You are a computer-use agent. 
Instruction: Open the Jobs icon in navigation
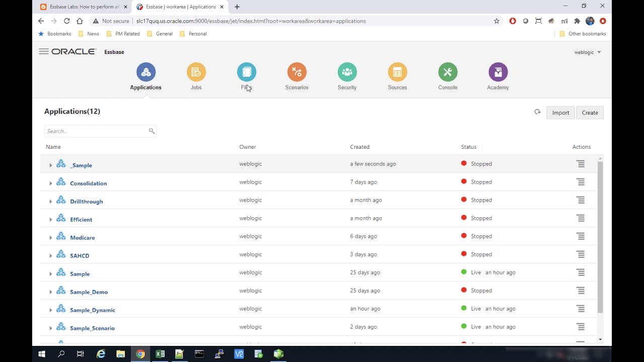click(x=196, y=72)
